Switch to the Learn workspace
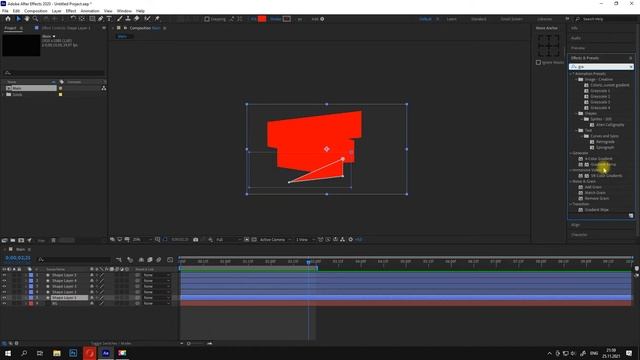 tap(451, 19)
